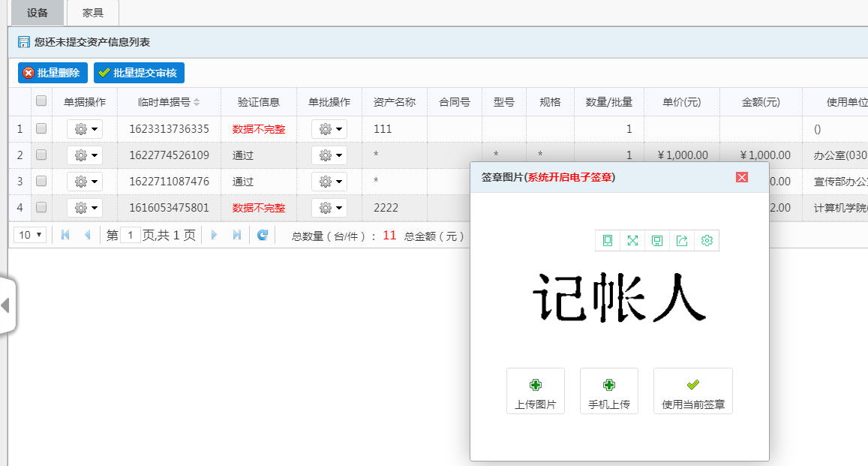The width and height of the screenshot is (868, 466).
Task: Click the fullscreen expand arrows icon
Action: click(632, 240)
